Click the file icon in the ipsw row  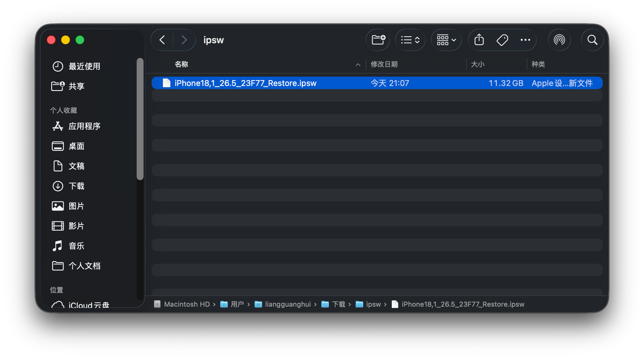tap(166, 83)
